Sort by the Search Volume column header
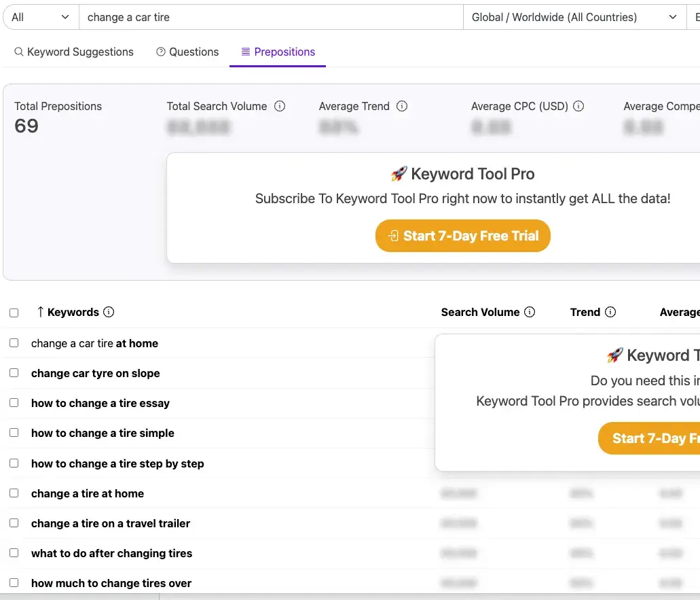700x600 pixels. click(480, 312)
